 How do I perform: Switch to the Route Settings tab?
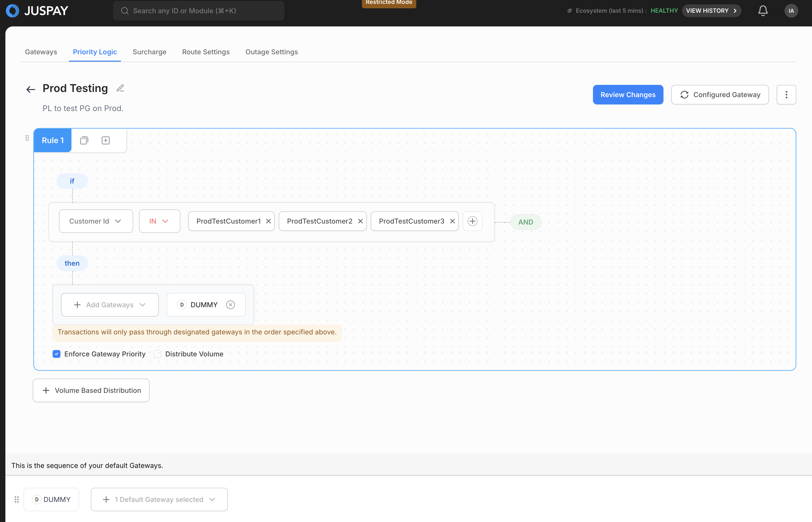206,52
